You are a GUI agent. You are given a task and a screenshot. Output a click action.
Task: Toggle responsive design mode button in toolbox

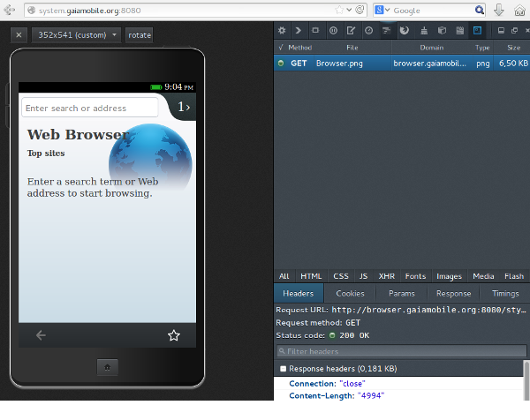click(478, 30)
